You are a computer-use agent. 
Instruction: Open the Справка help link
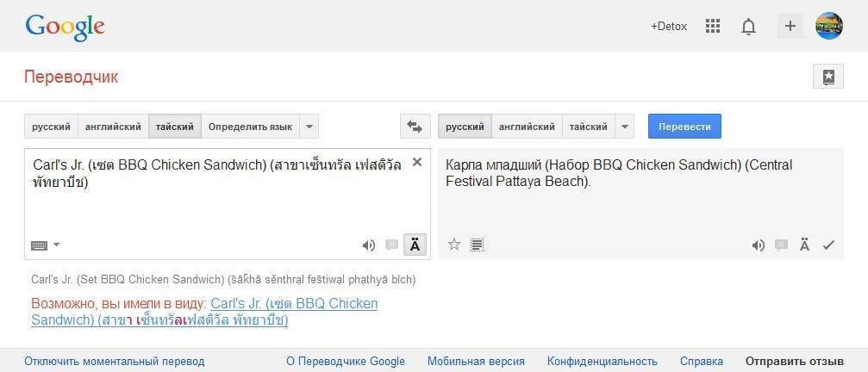[702, 362]
